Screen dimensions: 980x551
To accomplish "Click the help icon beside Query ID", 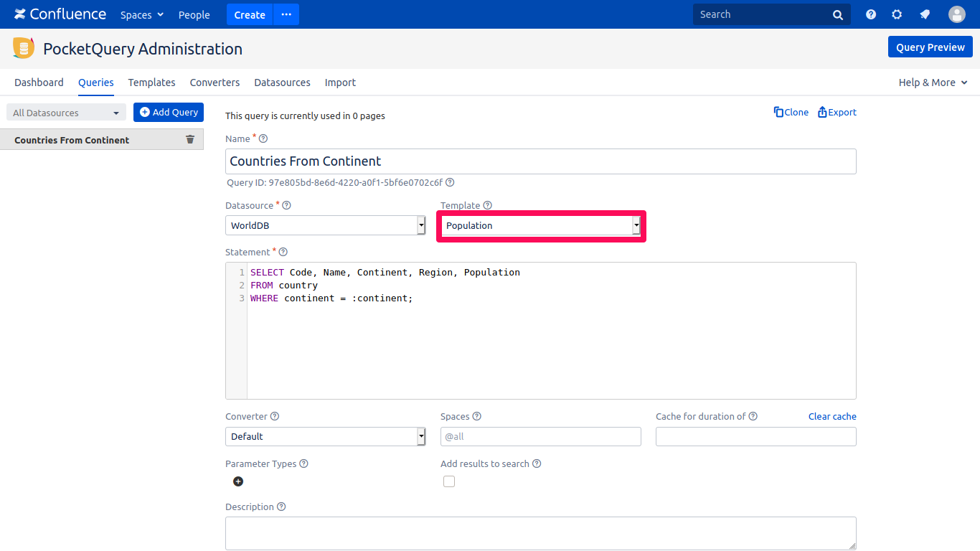I will tap(450, 183).
